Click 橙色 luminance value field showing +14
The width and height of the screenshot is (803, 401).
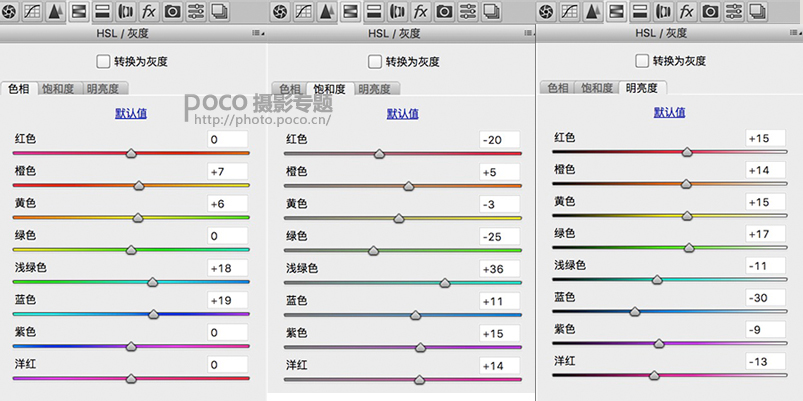765,170
